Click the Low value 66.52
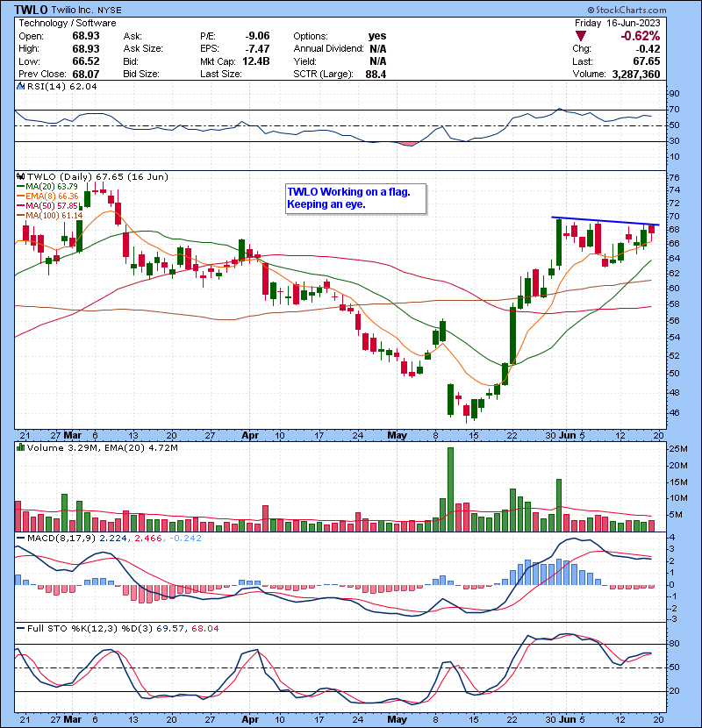Viewport: 702px width, 728px height. (86, 61)
